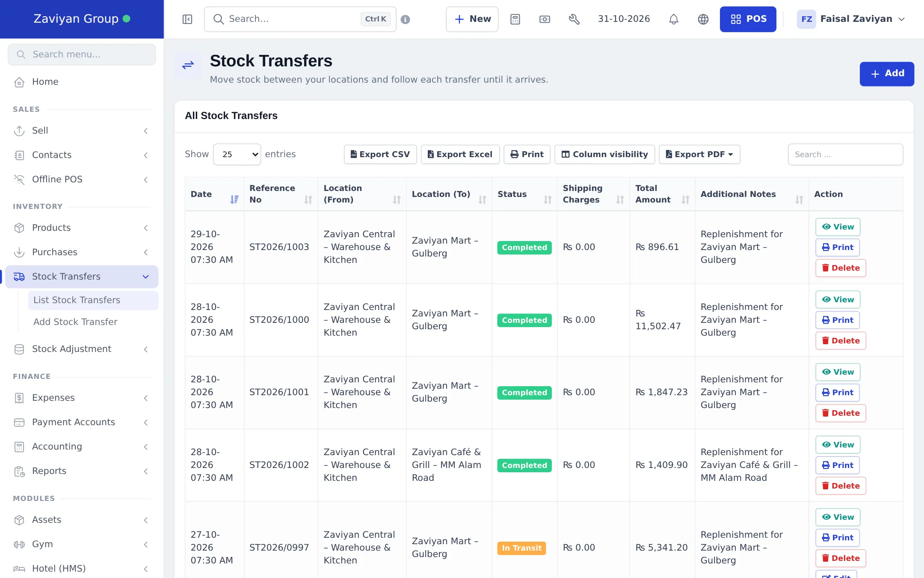Expand the Sell menu

[82, 131]
